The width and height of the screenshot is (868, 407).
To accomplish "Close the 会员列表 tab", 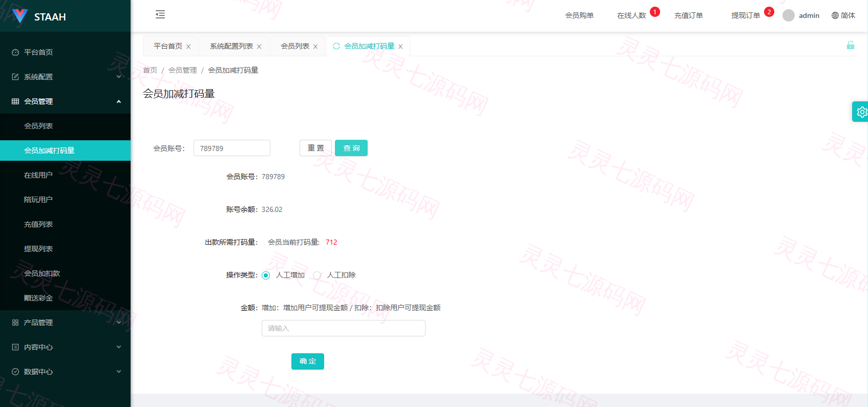I will tap(315, 47).
